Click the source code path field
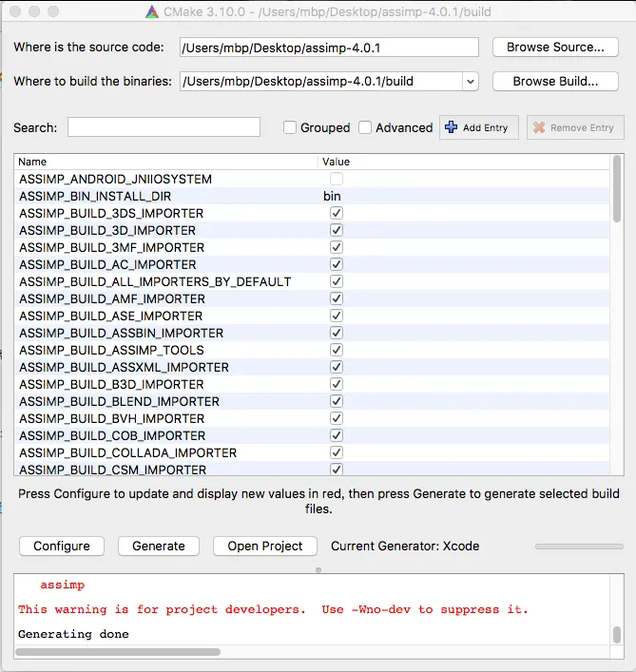This screenshot has height=672, width=636. click(329, 48)
